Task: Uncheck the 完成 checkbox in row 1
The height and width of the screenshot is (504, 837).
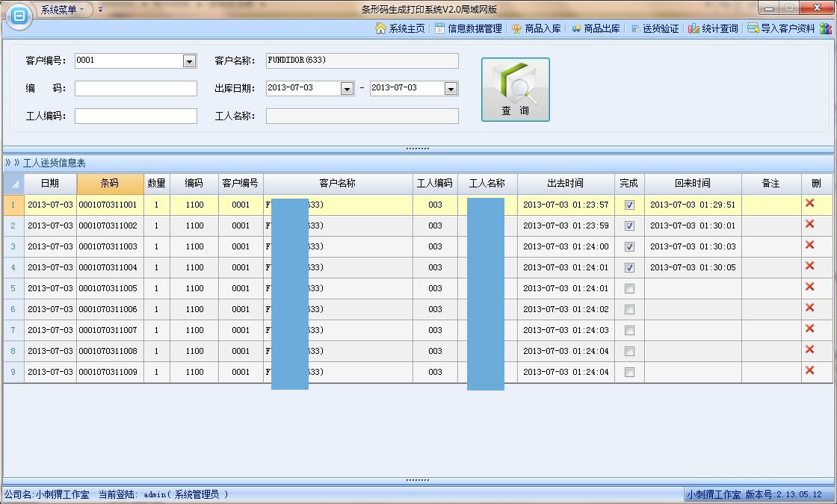Action: 629,205
